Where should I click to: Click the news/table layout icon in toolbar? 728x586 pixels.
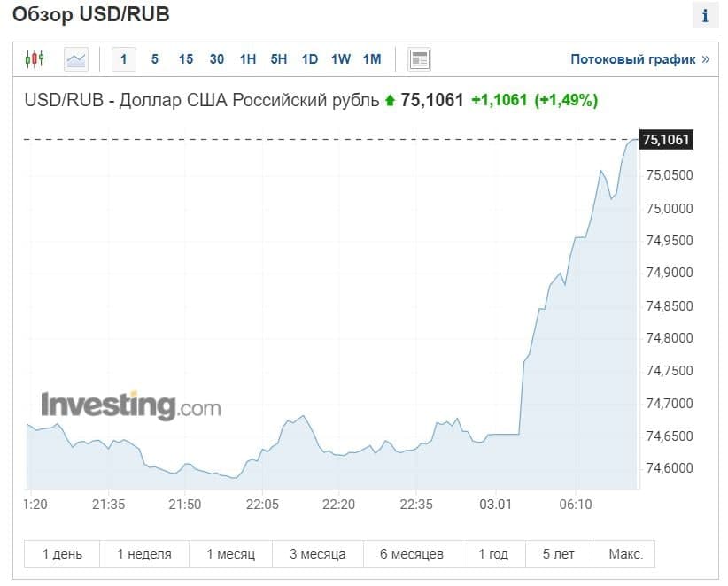pyautogui.click(x=419, y=59)
